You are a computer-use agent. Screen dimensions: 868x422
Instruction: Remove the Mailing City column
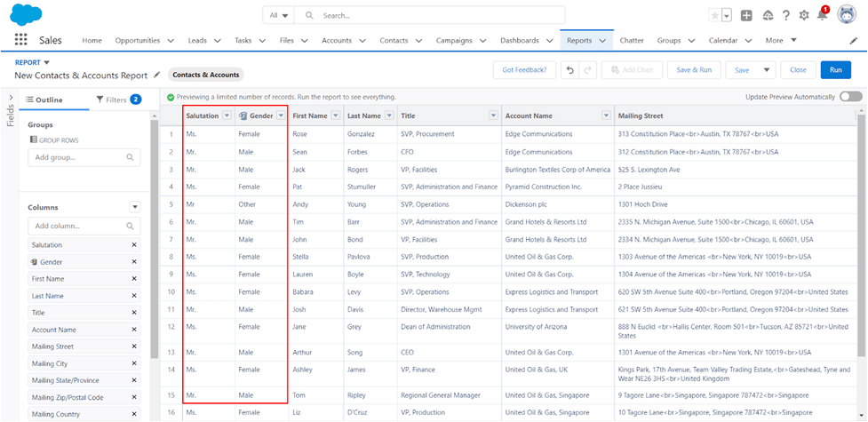134,363
